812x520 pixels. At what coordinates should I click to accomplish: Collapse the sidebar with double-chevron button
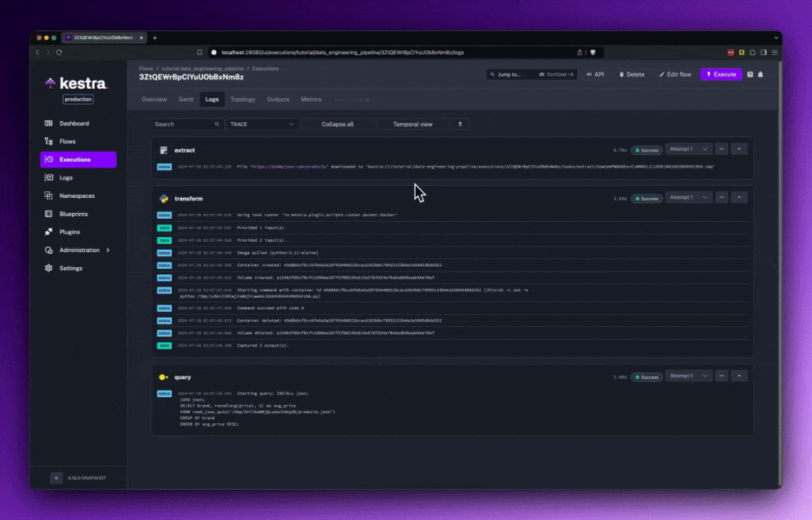coord(56,477)
